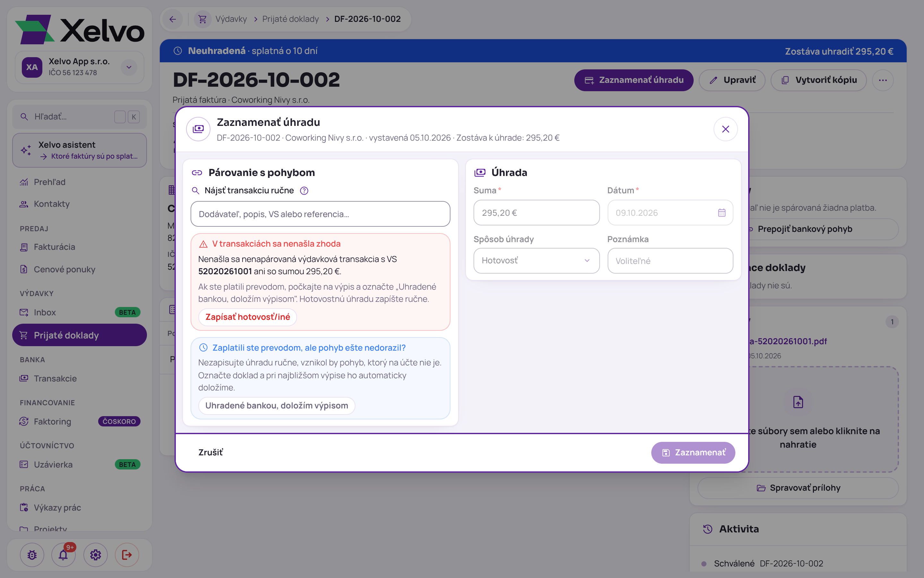Click Spravovať prílohy button

tap(798, 488)
